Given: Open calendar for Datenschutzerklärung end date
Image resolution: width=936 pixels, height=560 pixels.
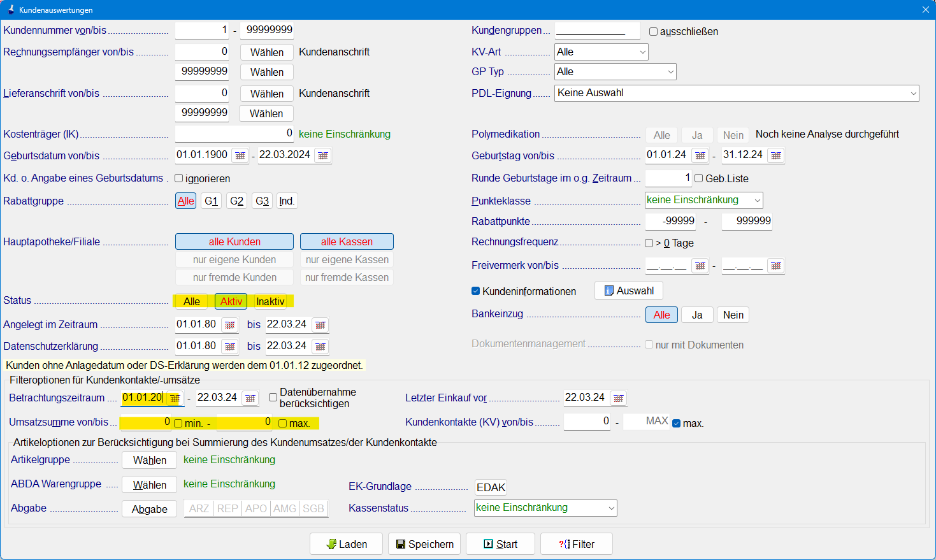Looking at the screenshot, I should coord(320,347).
